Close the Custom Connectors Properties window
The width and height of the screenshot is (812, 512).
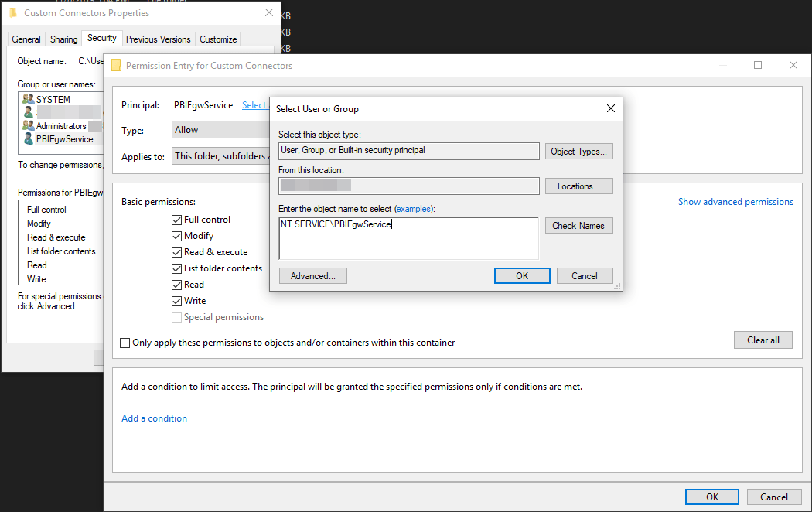tap(268, 13)
